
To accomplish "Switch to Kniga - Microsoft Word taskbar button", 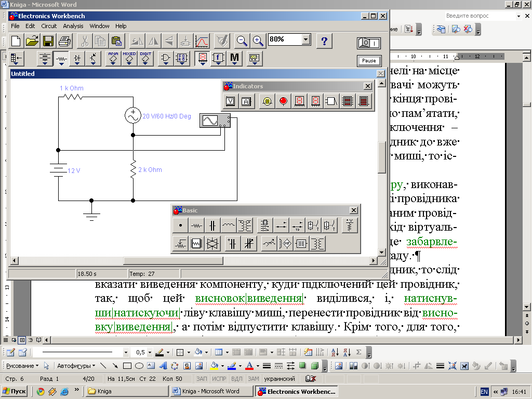I will [212, 391].
